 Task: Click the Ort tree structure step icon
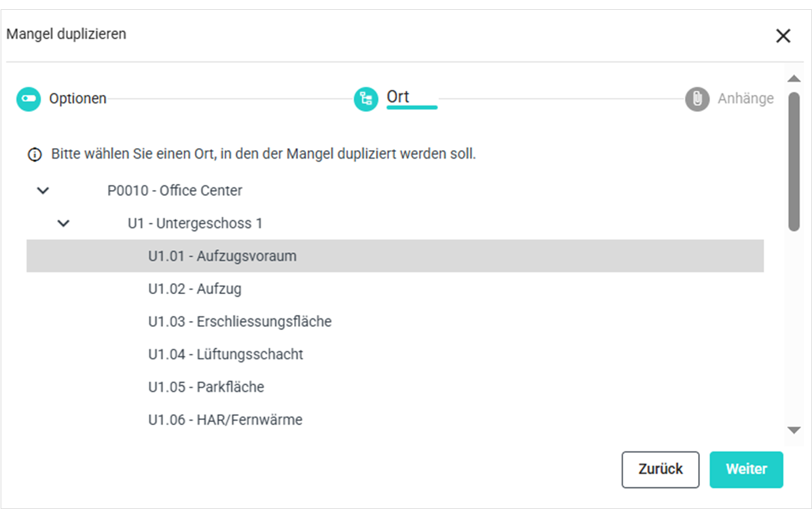click(366, 99)
